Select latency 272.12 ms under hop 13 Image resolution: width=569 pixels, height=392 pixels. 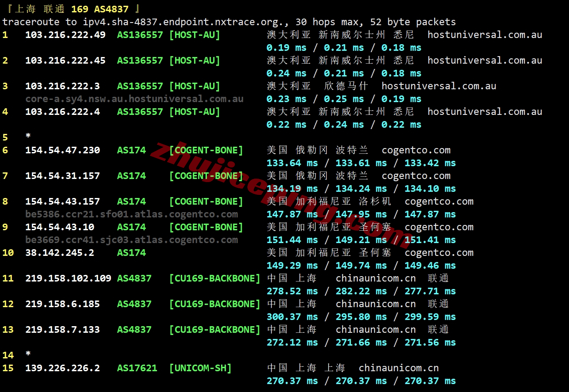292,343
